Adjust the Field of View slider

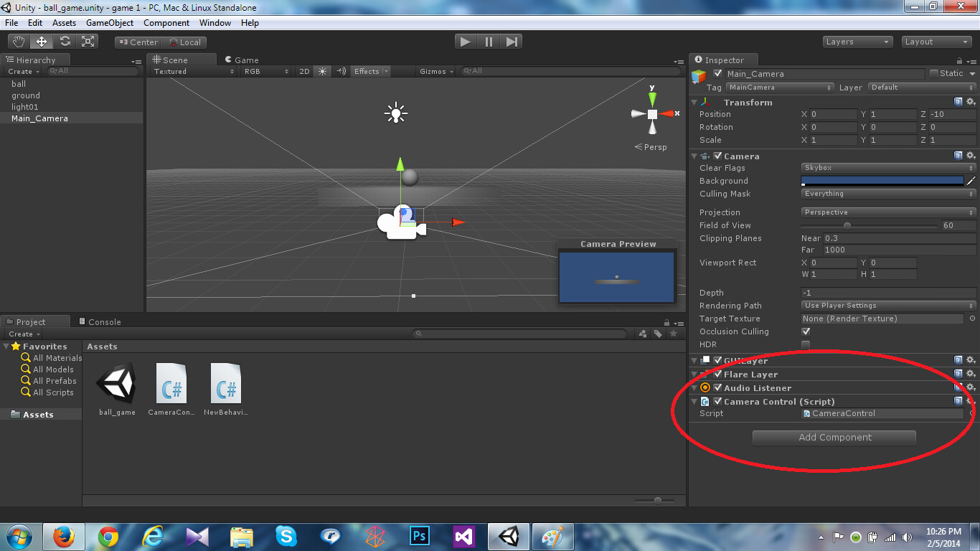coord(848,225)
